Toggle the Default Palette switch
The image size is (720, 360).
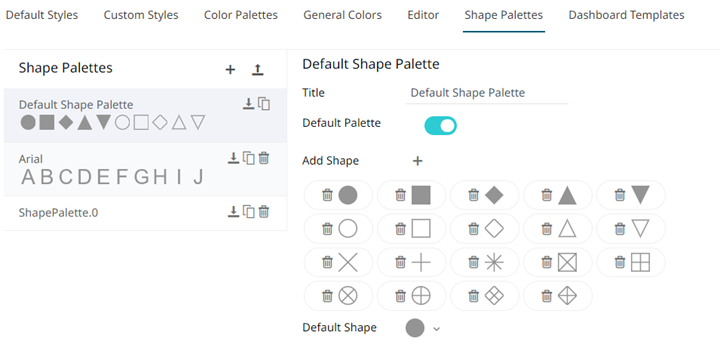tap(440, 125)
